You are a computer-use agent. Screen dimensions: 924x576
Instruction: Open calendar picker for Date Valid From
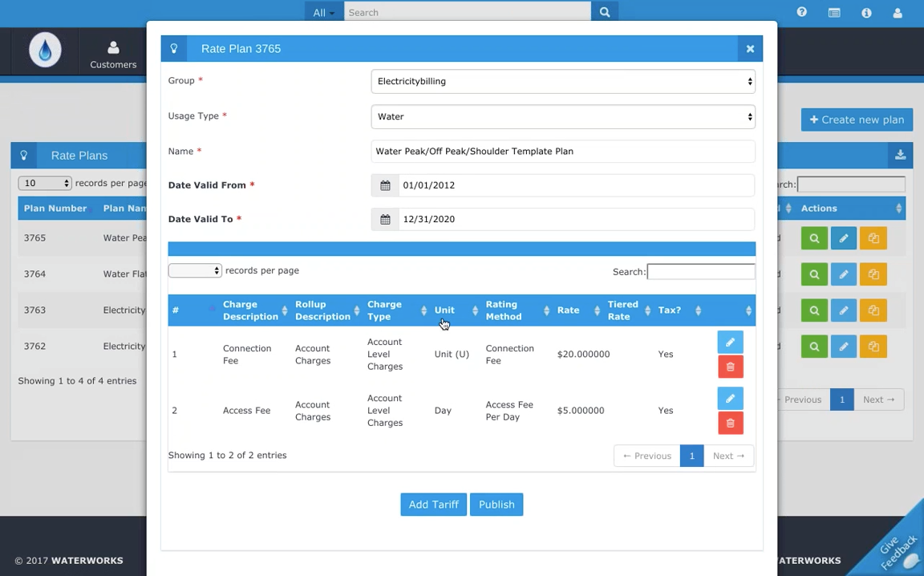(x=385, y=185)
